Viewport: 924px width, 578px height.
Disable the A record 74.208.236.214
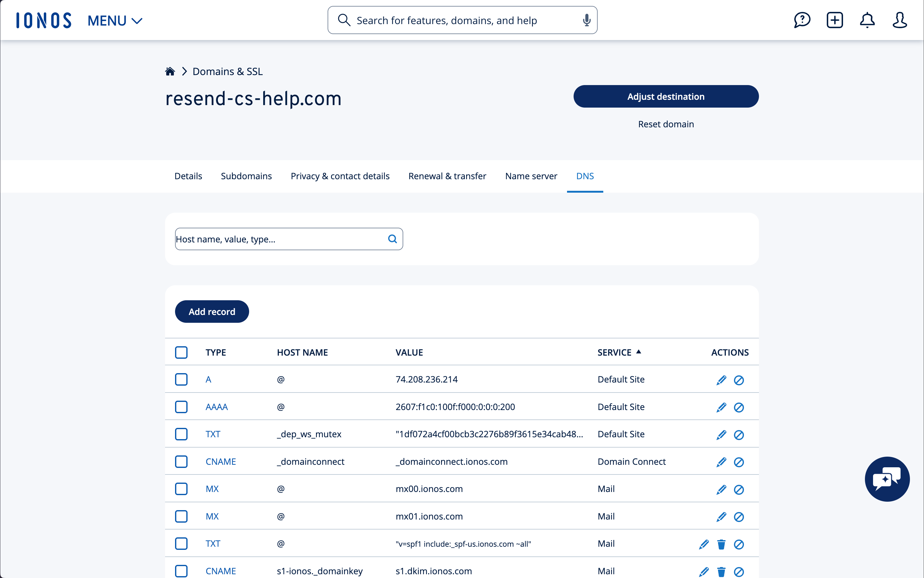pos(739,380)
